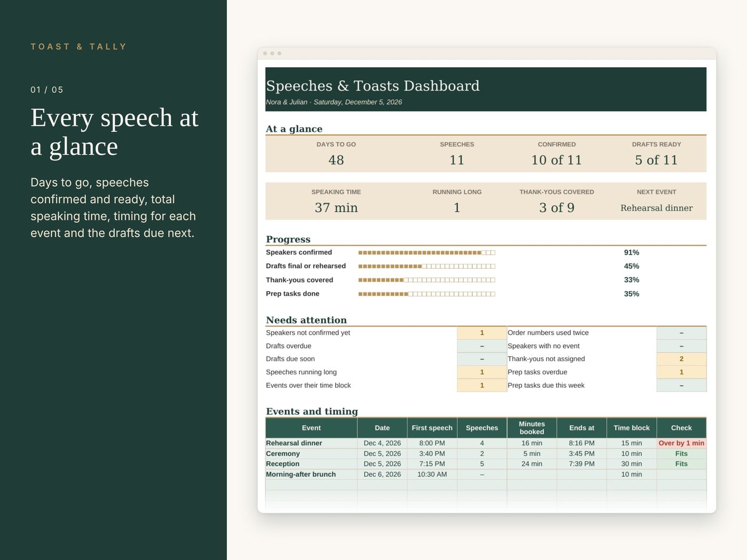Click the Thank-yous covered value "3 of 9"
747x560 pixels.
557,207
